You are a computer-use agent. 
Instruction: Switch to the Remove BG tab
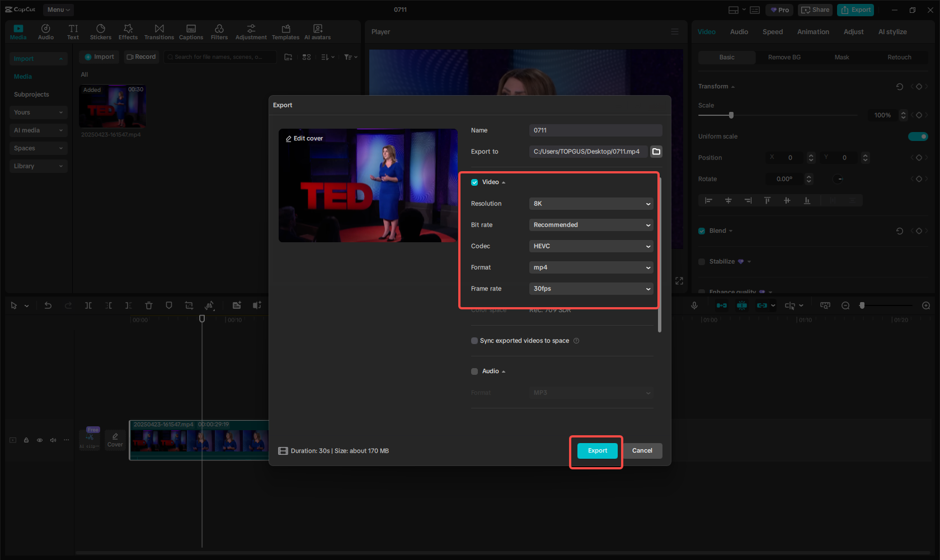pyautogui.click(x=783, y=57)
